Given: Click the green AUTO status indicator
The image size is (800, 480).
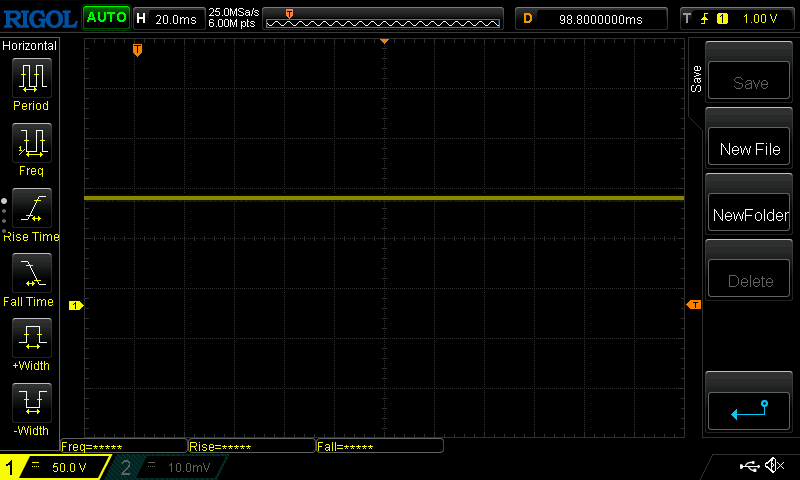Looking at the screenshot, I should 106,18.
